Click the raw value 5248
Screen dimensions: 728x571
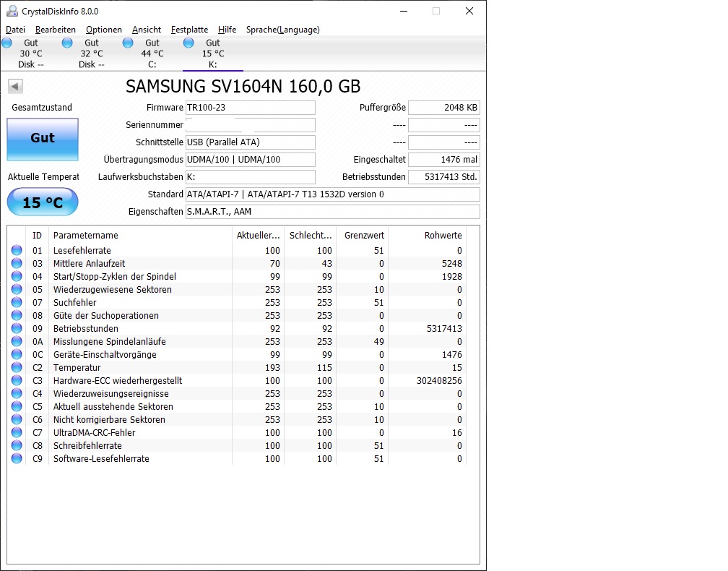(x=452, y=263)
